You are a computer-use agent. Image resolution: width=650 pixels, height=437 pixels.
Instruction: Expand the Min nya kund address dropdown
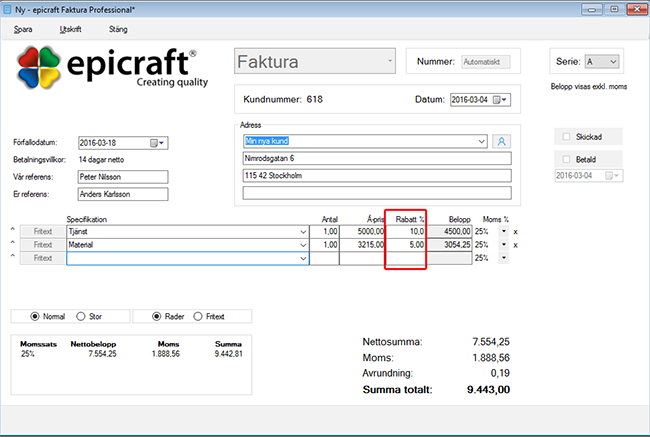click(481, 141)
